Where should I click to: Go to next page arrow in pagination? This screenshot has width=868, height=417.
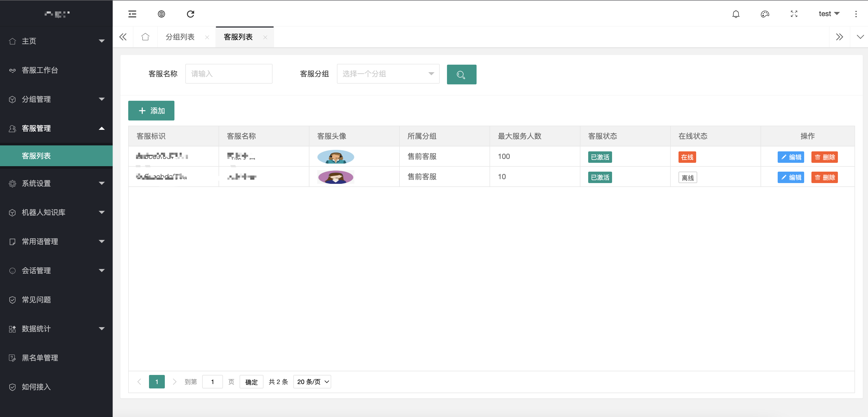click(x=174, y=382)
